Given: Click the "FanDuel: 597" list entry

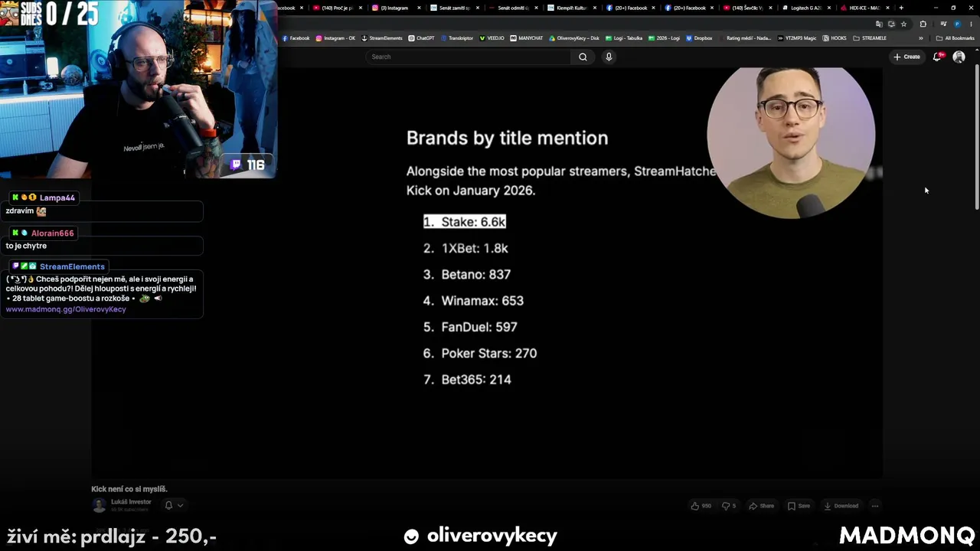Looking at the screenshot, I should tap(470, 327).
